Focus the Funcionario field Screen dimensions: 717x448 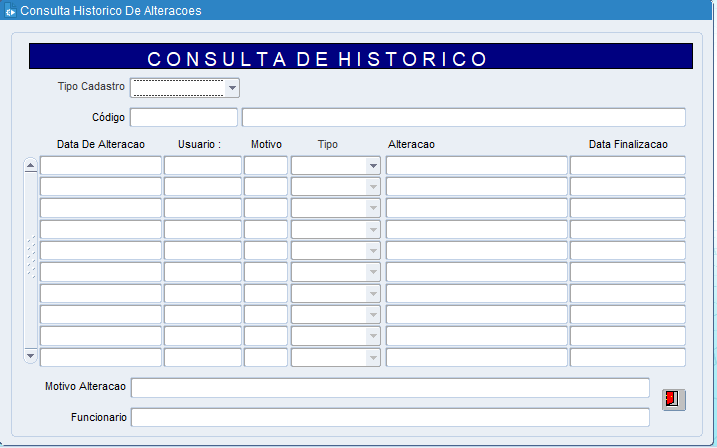coord(390,417)
